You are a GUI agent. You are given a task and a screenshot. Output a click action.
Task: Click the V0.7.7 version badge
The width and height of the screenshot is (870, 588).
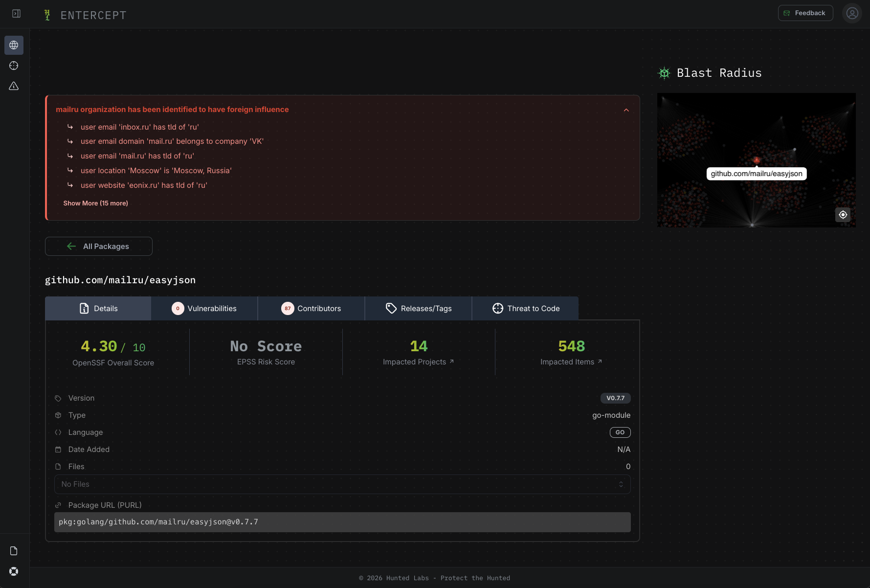coord(616,398)
